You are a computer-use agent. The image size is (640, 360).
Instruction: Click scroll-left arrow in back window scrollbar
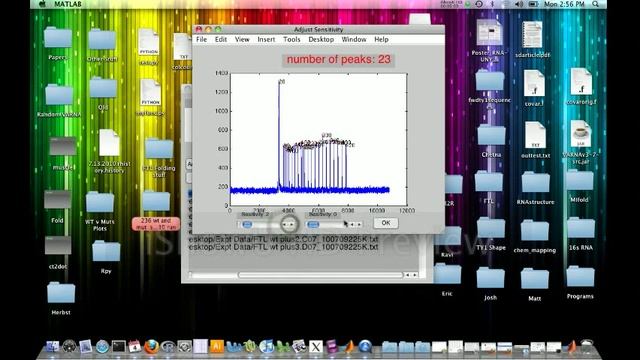(407, 275)
